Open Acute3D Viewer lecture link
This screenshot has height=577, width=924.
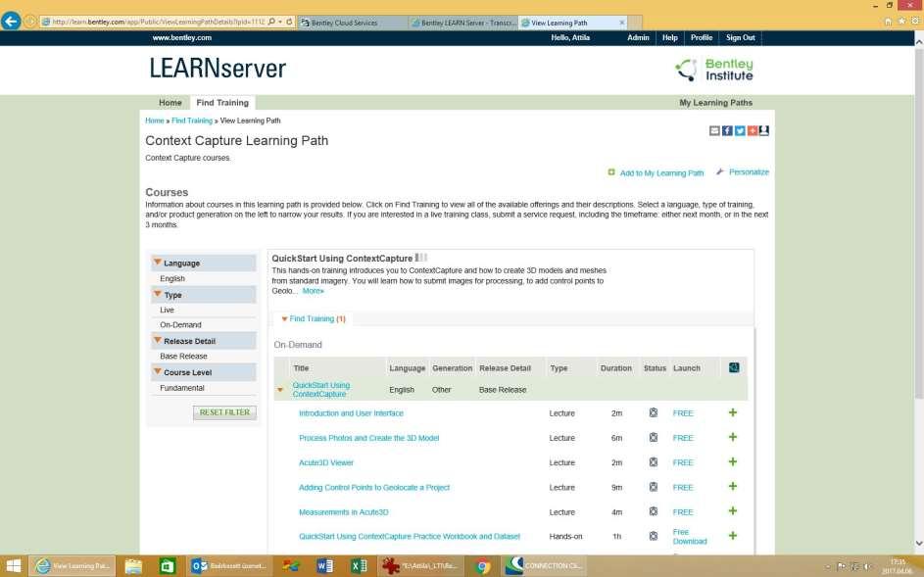(x=326, y=462)
